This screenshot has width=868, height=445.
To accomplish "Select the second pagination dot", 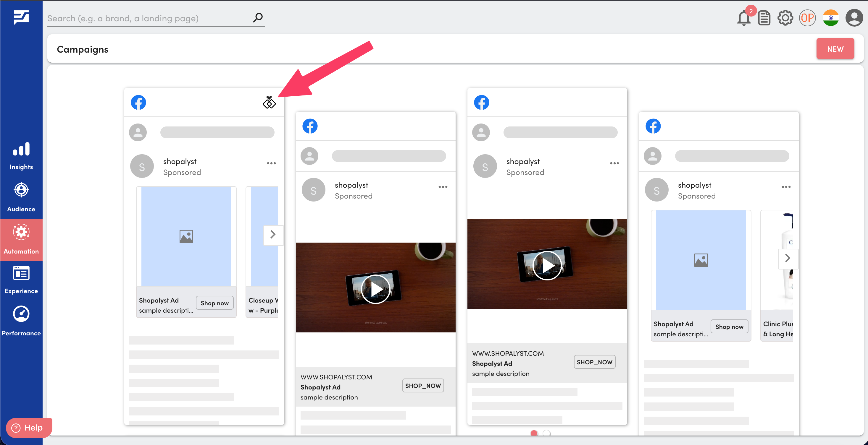I will point(546,433).
